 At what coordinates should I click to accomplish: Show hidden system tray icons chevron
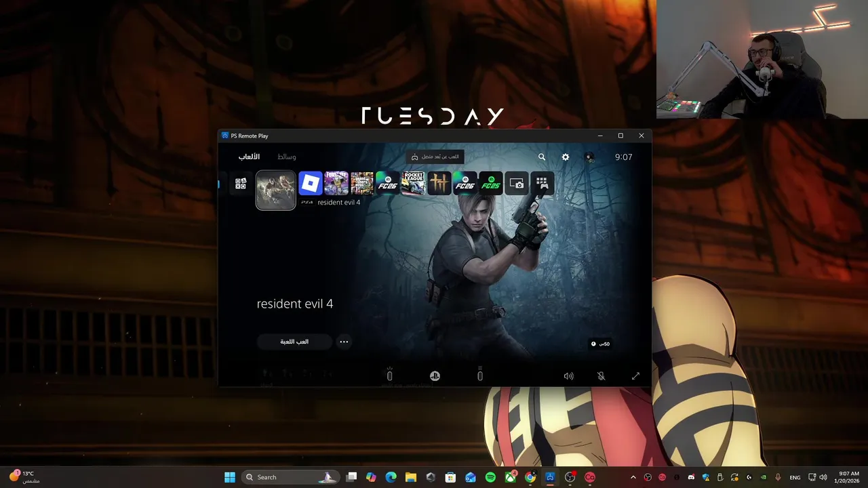coord(633,477)
